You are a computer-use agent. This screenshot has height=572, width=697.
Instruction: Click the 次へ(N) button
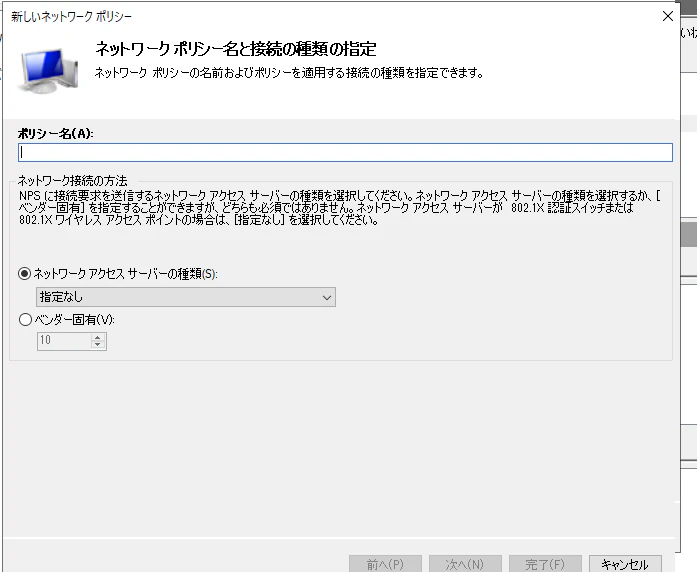tap(465, 564)
